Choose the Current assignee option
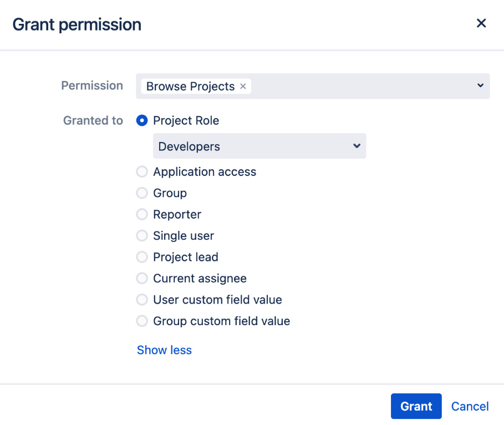Image resolution: width=504 pixels, height=425 pixels. click(x=142, y=278)
